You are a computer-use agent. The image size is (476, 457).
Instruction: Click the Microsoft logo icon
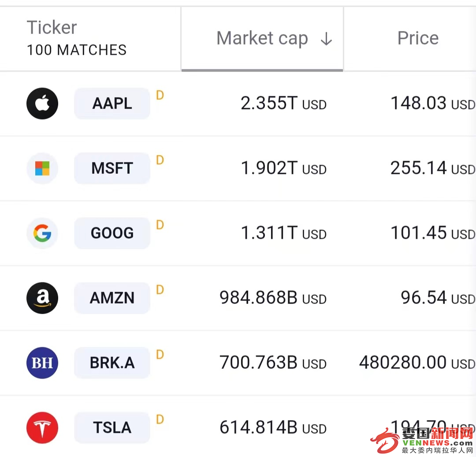point(42,169)
